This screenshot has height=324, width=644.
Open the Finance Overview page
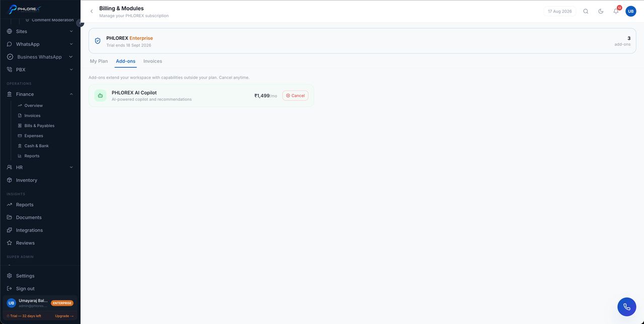tap(33, 105)
